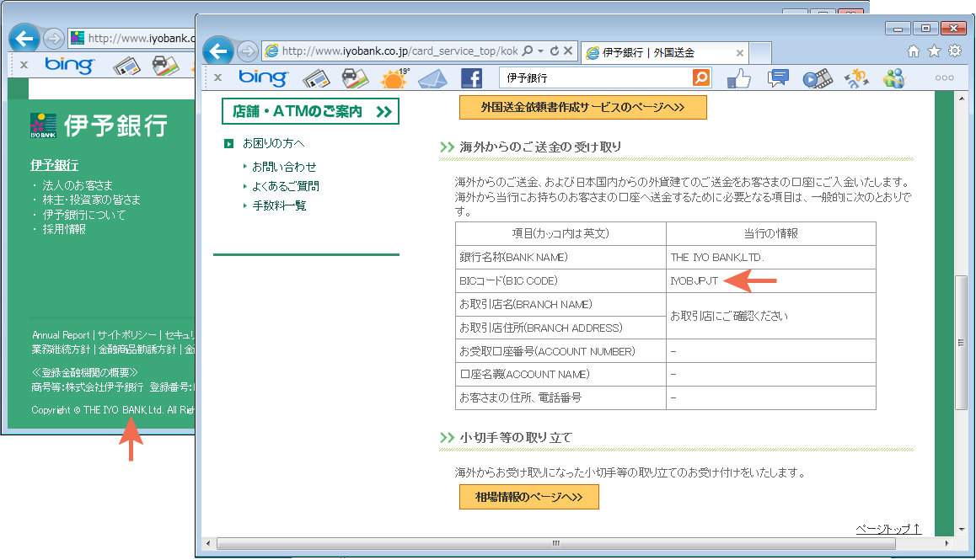
Task: Click vertical scrollbar up arrow
Action: click(x=961, y=99)
